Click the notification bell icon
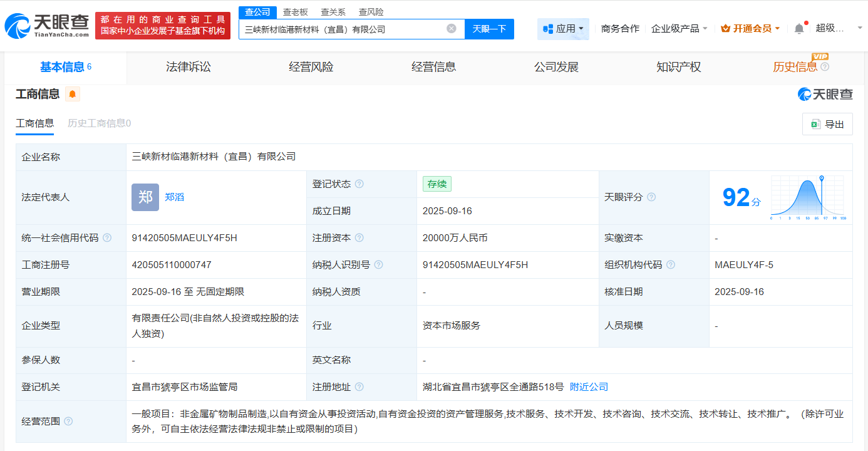Viewport: 868px width, 451px height. coord(798,28)
